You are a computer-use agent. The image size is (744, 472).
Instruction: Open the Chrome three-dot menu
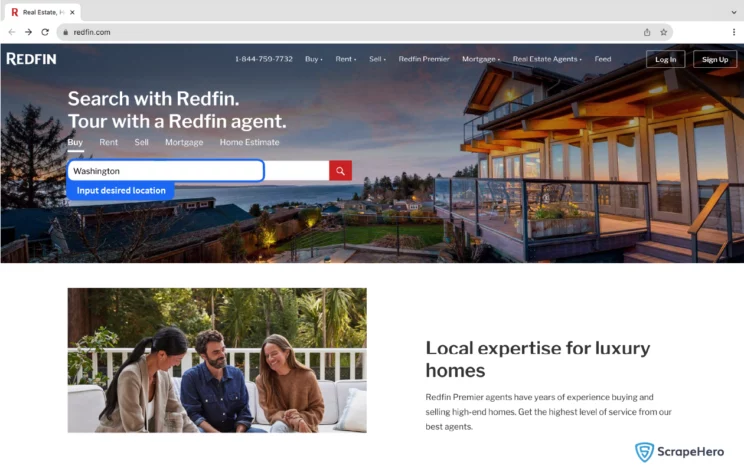[734, 32]
